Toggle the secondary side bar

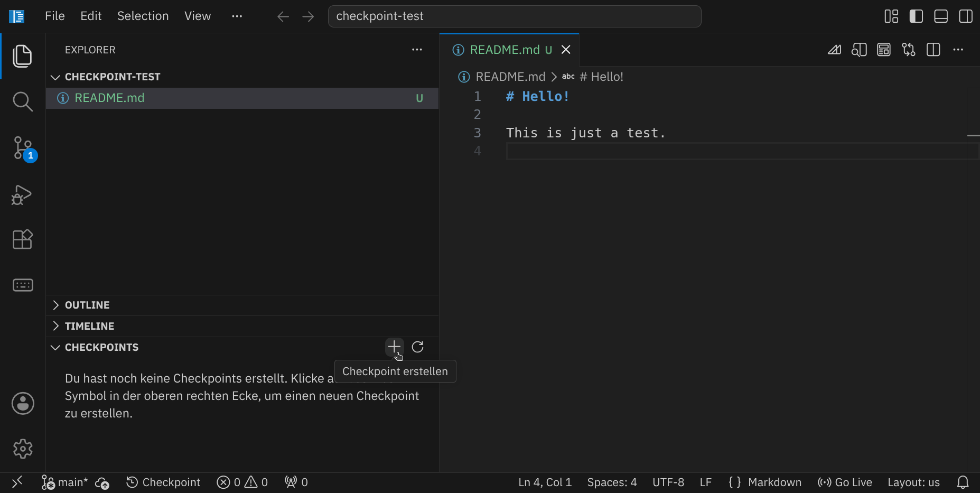pyautogui.click(x=966, y=16)
